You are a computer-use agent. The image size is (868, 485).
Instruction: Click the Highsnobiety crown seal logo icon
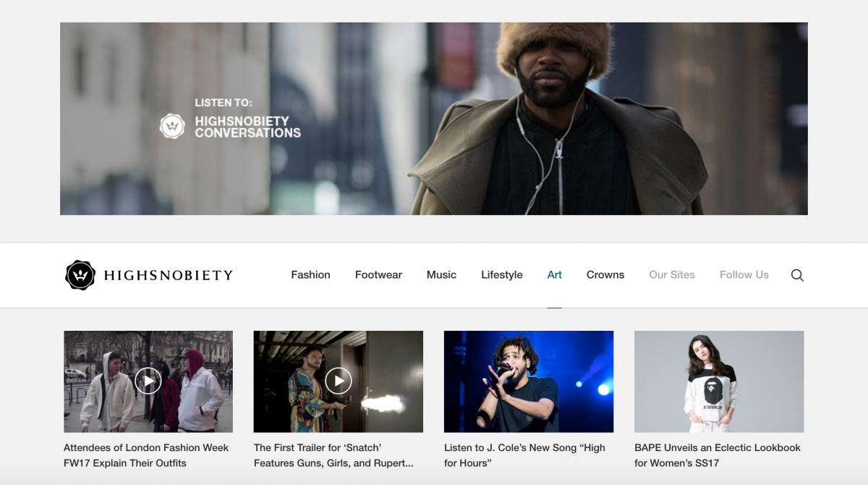(80, 275)
